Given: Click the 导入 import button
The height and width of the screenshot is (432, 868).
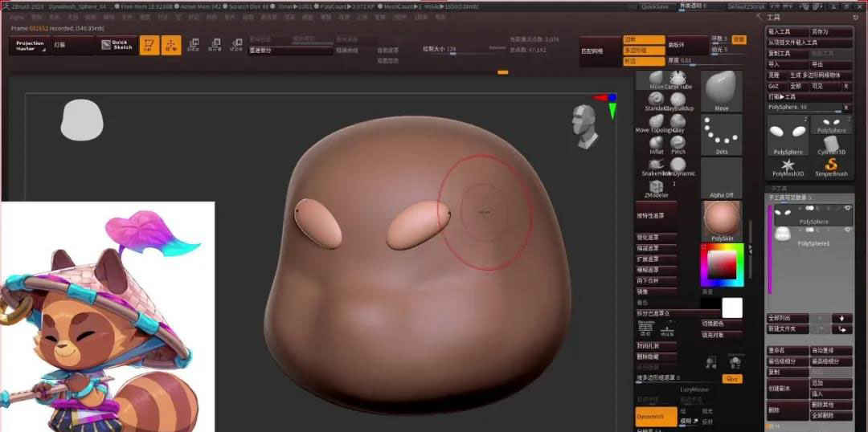Looking at the screenshot, I should [787, 65].
